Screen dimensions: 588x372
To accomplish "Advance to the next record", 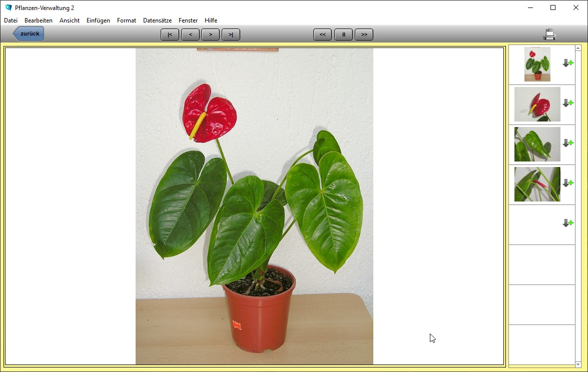I will coord(211,34).
